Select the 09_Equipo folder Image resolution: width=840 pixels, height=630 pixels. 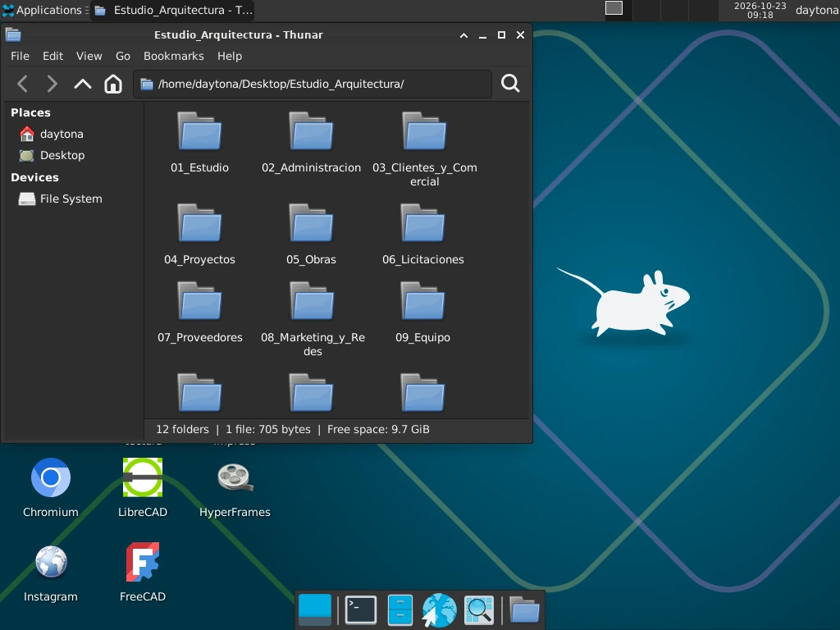pos(422,313)
